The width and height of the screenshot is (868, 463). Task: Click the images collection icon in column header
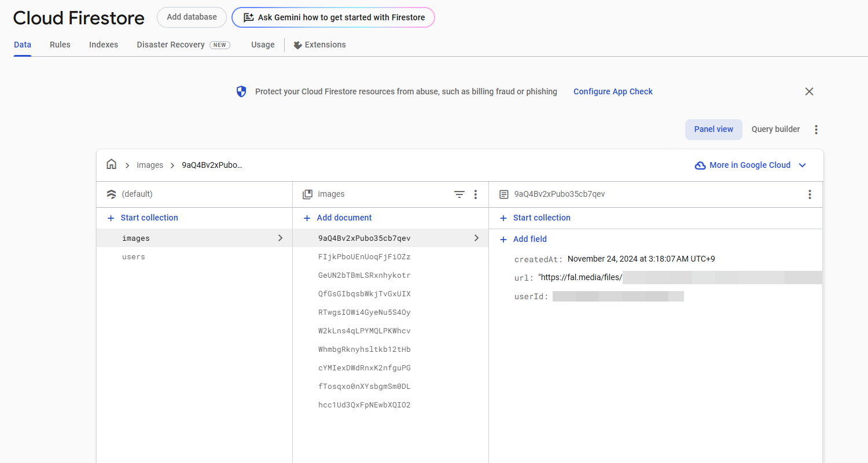coord(308,194)
